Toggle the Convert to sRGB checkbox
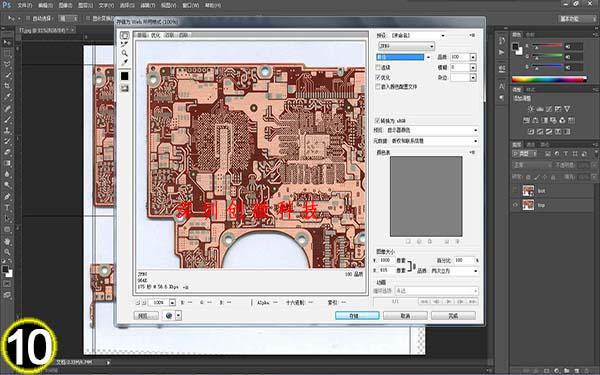600x375 pixels. (x=377, y=121)
